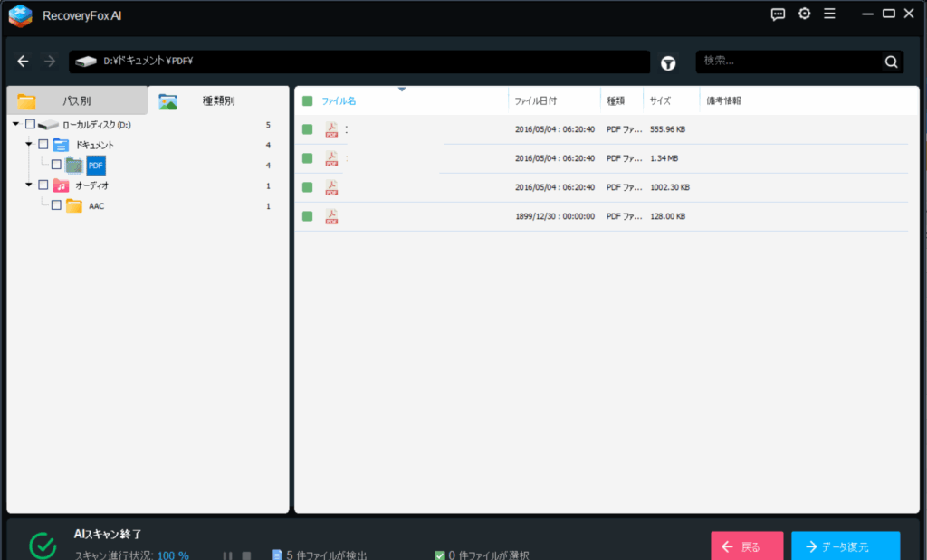
Task: Collapse the オーディオ folder node
Action: click(29, 185)
